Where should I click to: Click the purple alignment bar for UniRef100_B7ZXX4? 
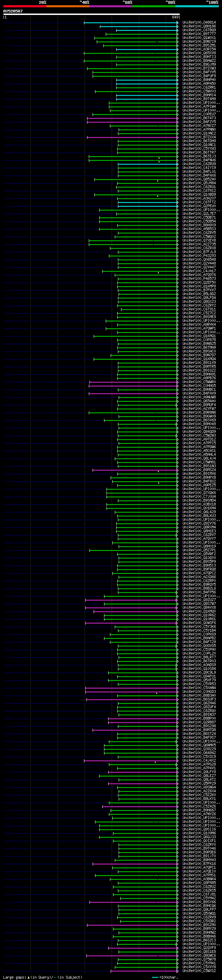(133, 137)
